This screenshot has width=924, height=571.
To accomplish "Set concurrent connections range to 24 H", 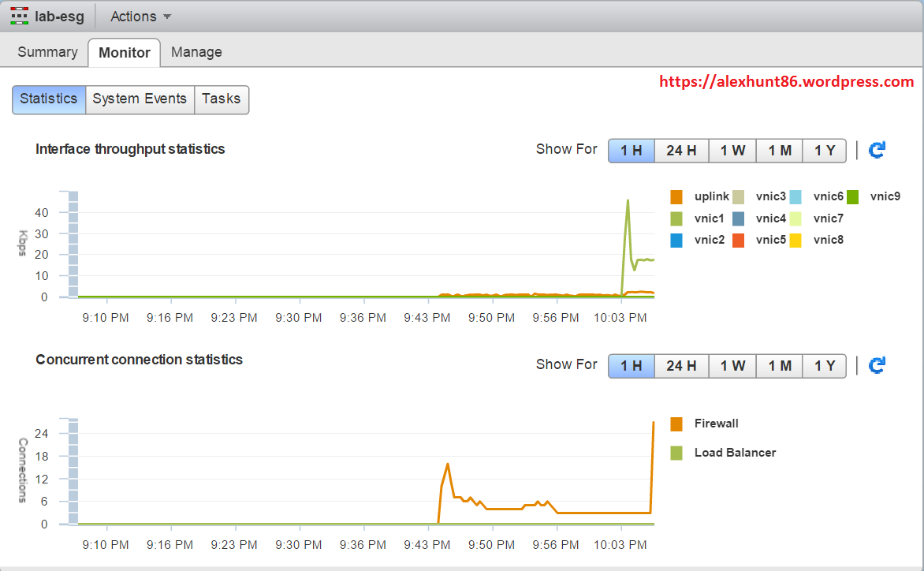I will click(x=681, y=366).
